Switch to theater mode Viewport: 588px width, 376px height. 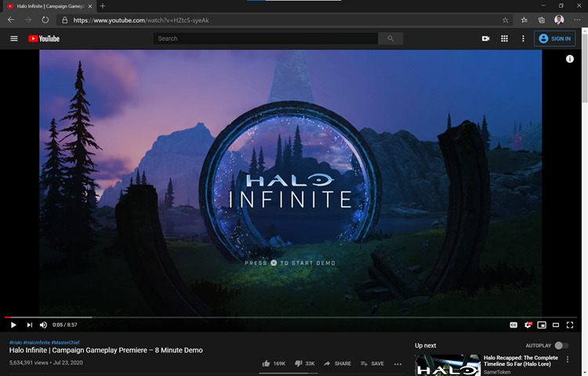(556, 324)
